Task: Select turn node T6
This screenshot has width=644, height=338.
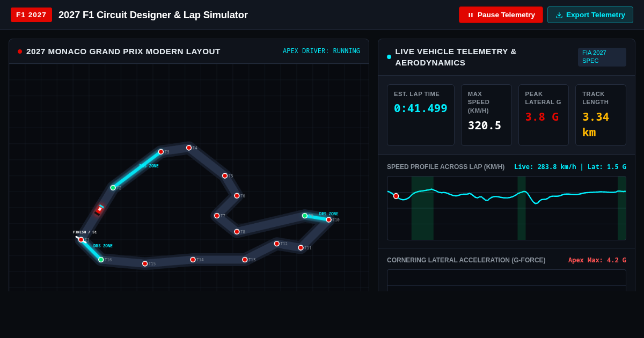Action: point(237,196)
